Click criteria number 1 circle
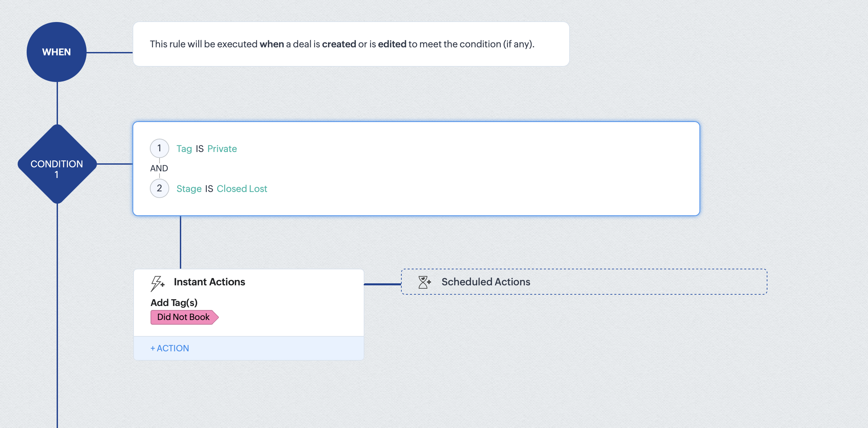This screenshot has width=868, height=428. (160, 148)
